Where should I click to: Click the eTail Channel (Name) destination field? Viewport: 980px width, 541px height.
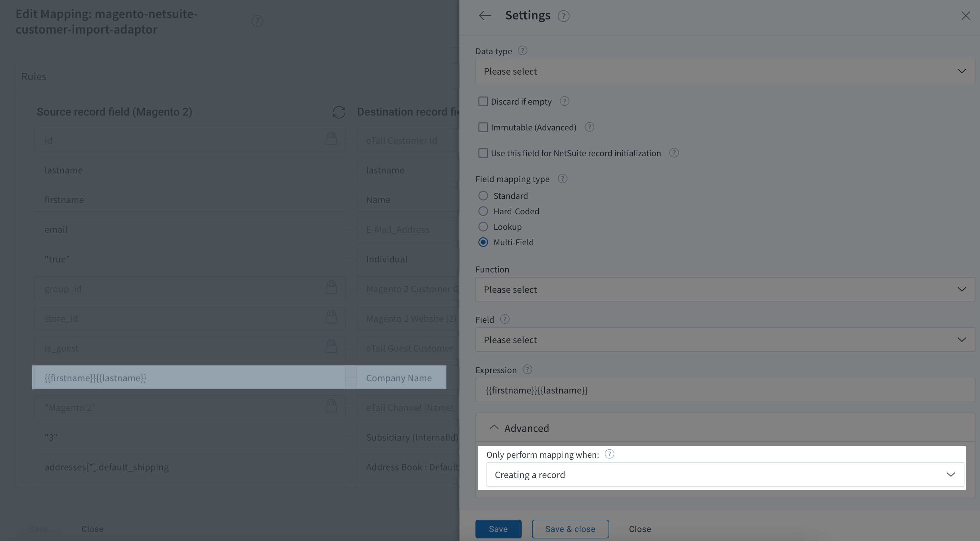(x=408, y=408)
